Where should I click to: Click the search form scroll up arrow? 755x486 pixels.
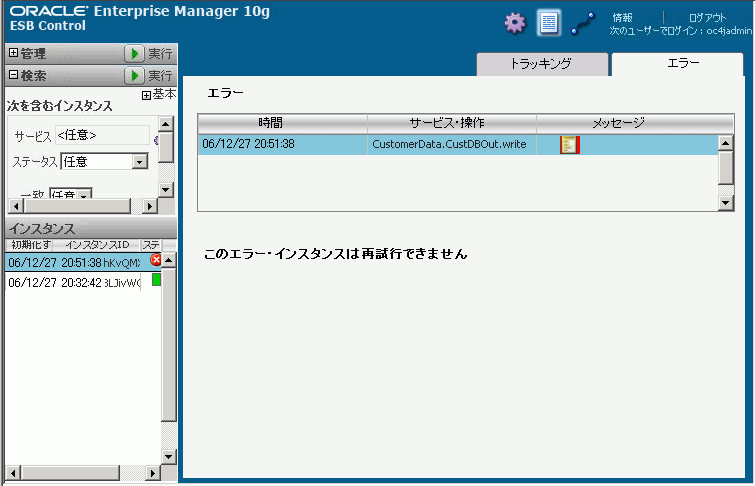point(165,124)
